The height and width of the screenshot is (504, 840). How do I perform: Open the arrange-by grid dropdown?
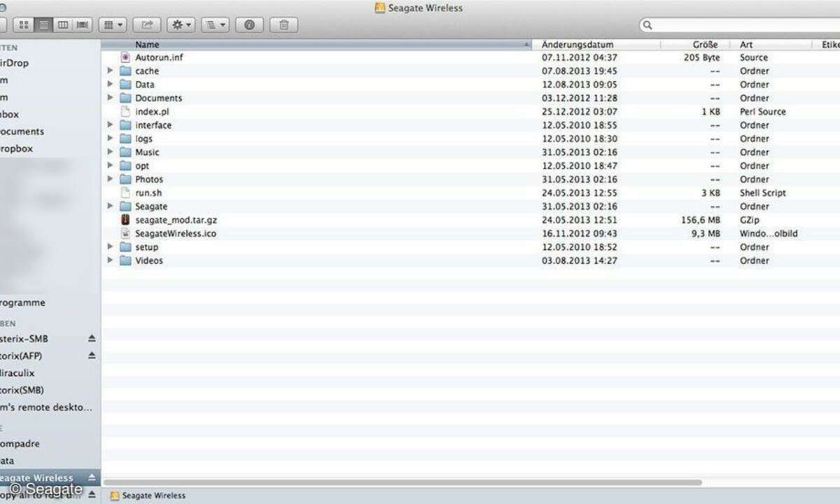(112, 25)
